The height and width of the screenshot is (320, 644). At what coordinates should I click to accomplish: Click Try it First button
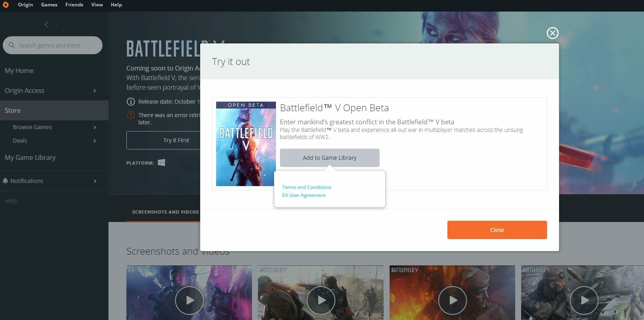point(163,140)
